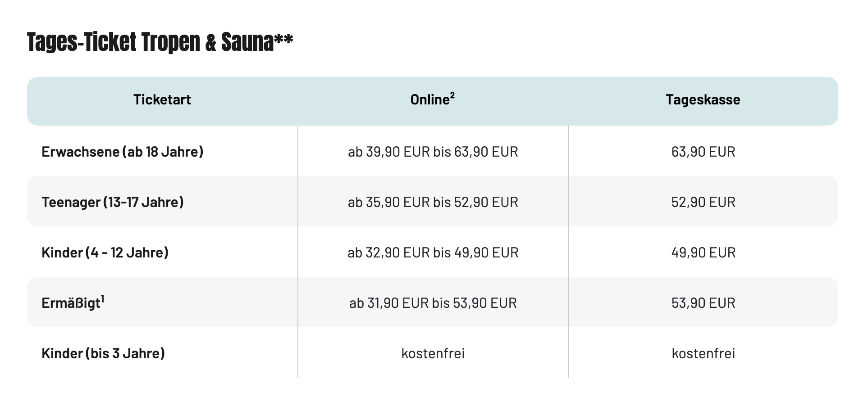Screen dimensions: 868x397
Task: Click kostenfrei in the Online column
Action: tap(433, 353)
